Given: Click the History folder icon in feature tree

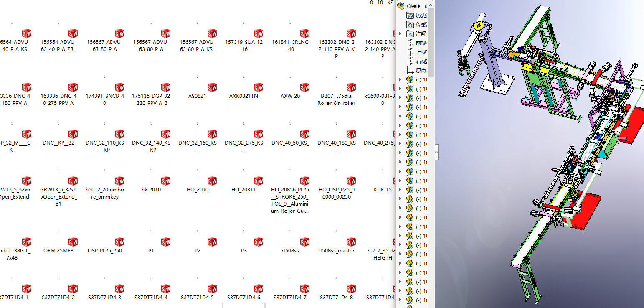Looking at the screenshot, I should pyautogui.click(x=410, y=15).
